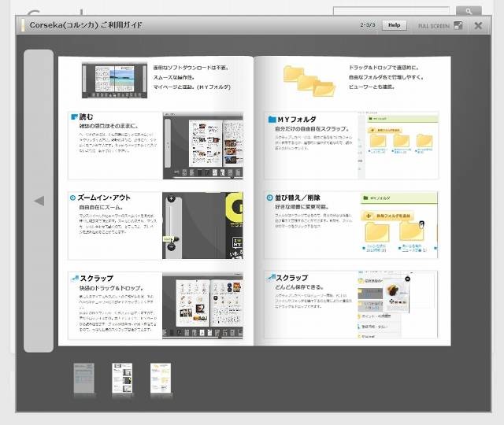Screen dimensions: 504x425
Task: Click the 新規フォルダを追加 button image
Action: [387, 216]
